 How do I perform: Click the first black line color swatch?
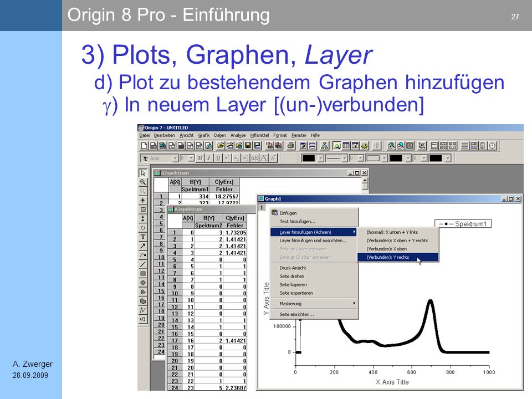[309, 158]
